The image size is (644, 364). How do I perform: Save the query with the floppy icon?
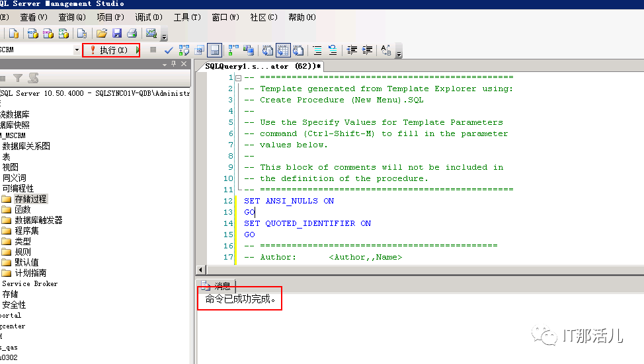pos(117,33)
